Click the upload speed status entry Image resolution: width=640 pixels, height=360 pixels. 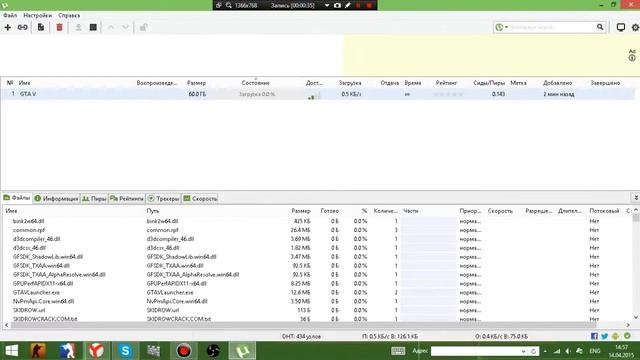click(502, 336)
